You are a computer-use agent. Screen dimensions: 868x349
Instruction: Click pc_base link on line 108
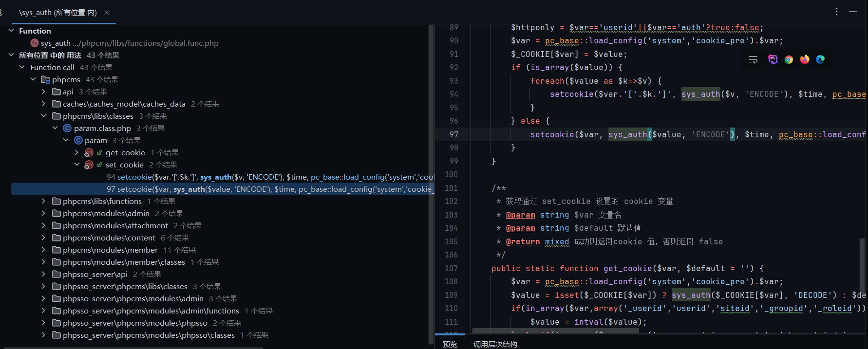(562, 282)
